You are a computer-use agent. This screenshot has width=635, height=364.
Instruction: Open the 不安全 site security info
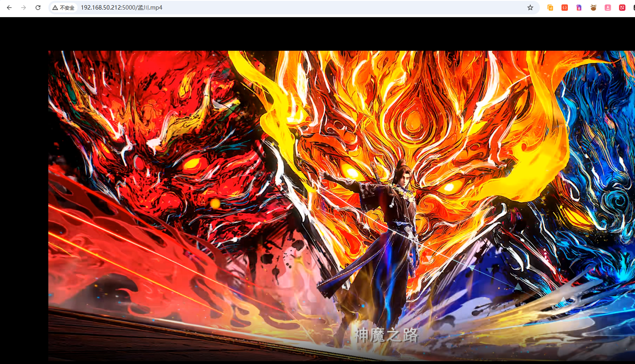tap(64, 8)
